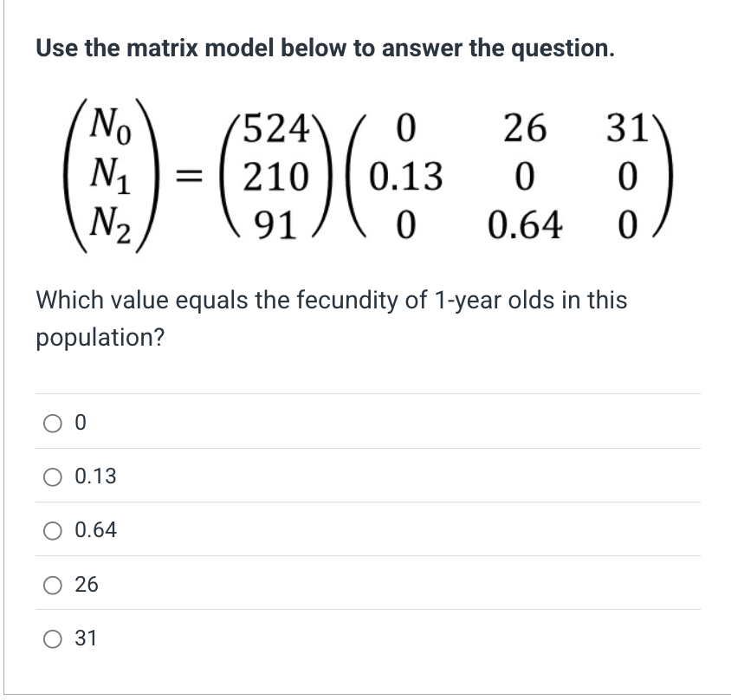Click the answer row containing 0
This screenshot has width=731, height=700.
click(260, 422)
